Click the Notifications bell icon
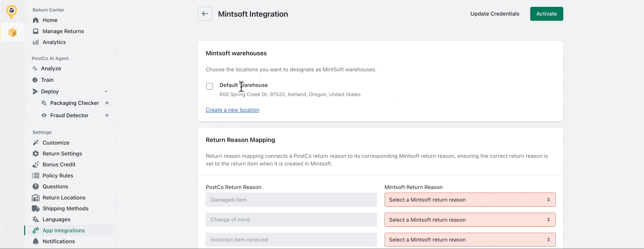 (x=36, y=241)
